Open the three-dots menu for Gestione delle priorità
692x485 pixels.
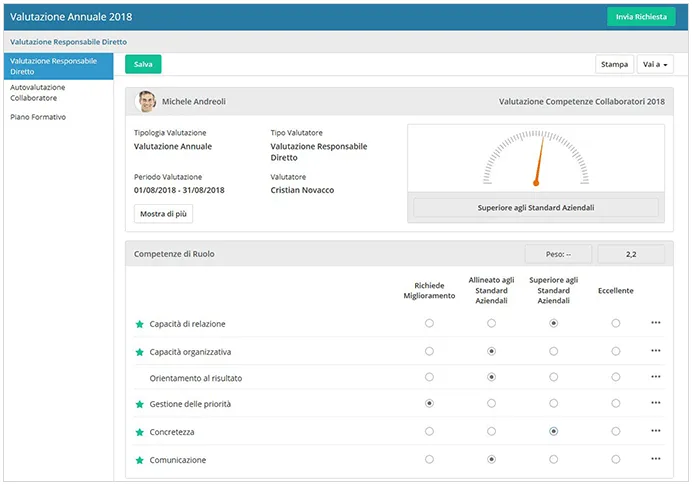tap(656, 403)
